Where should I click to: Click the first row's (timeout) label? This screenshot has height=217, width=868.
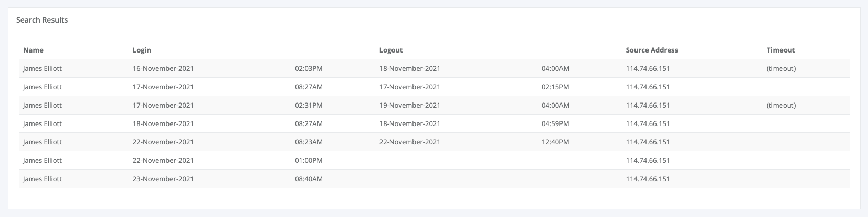point(781,68)
